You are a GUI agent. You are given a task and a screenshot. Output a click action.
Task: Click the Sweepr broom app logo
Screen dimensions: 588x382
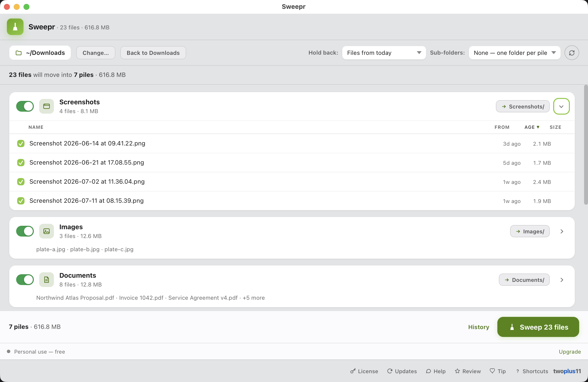[x=15, y=27]
